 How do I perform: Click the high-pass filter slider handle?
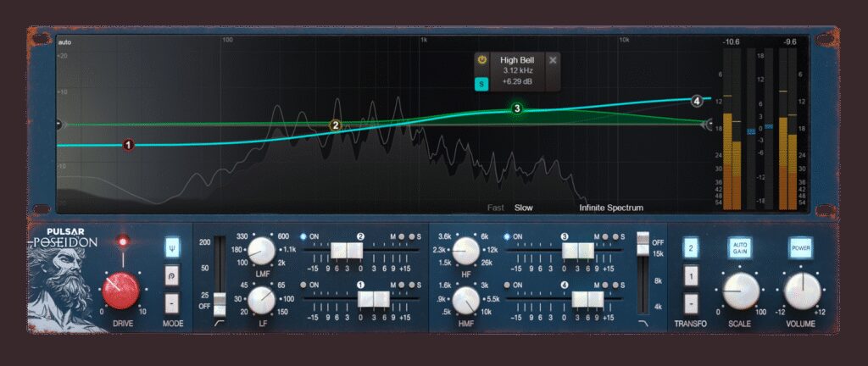[220, 300]
